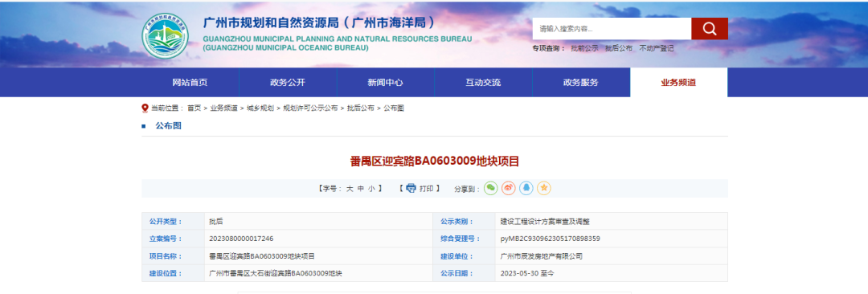Share to Weibo via red icon
This screenshot has height=294, width=868.
508,188
